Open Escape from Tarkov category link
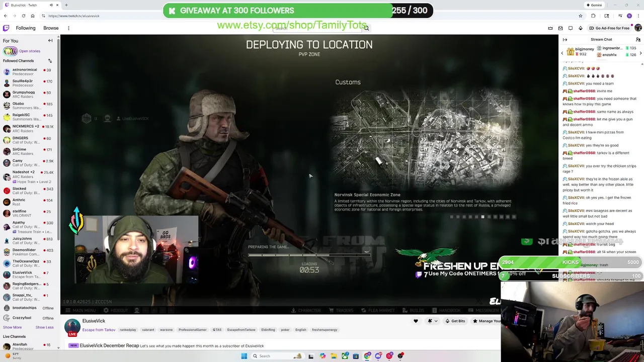The image size is (644, 362). tap(99, 330)
